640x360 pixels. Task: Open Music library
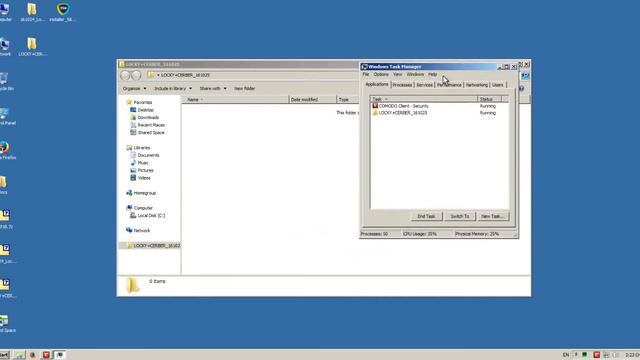point(143,163)
